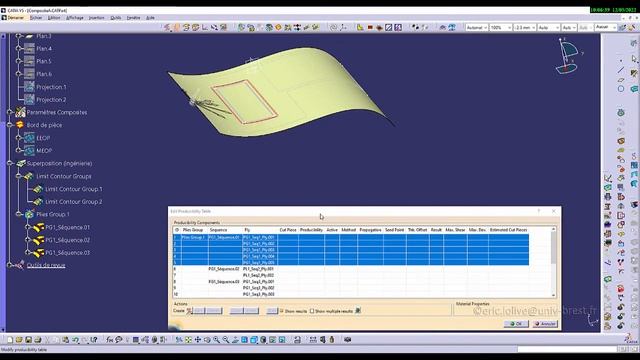Open the Edition menu
Image resolution: width=640 pixels, height=360 pixels.
[x=54, y=18]
